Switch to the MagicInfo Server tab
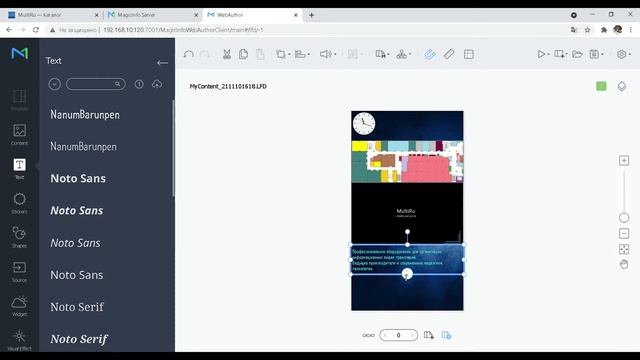Image resolution: width=640 pixels, height=360 pixels. (x=152, y=15)
